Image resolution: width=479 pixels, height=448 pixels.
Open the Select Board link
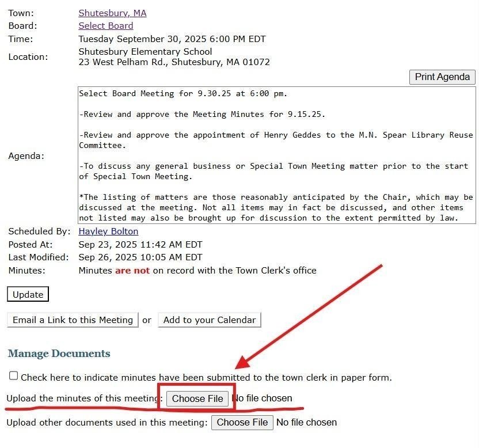pos(105,26)
